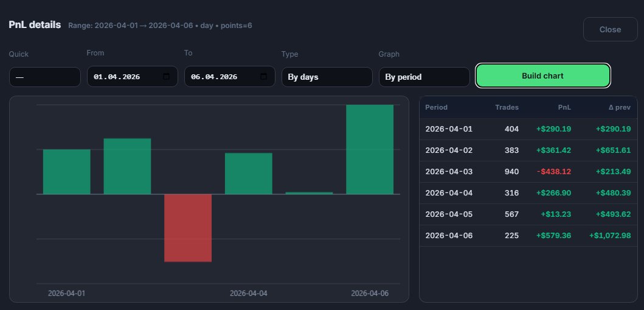Click the +$266.90 PnL value
Screen dimensions: 644x310
point(553,193)
